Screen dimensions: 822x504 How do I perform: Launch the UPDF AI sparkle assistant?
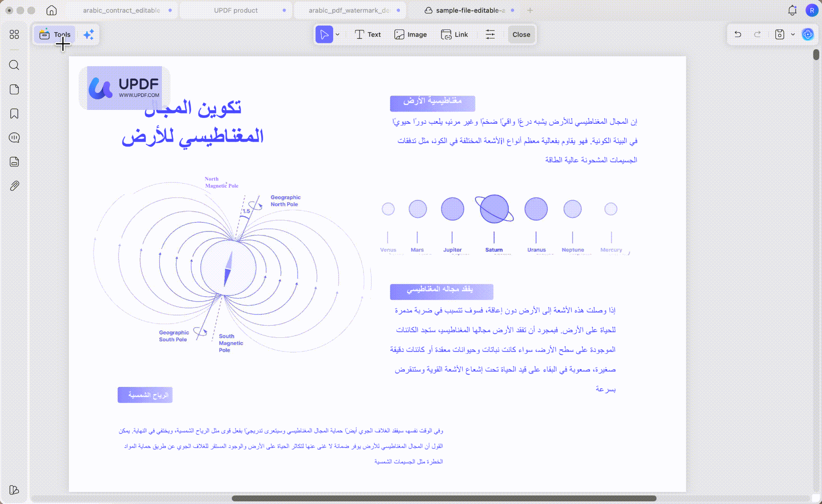[x=89, y=34]
